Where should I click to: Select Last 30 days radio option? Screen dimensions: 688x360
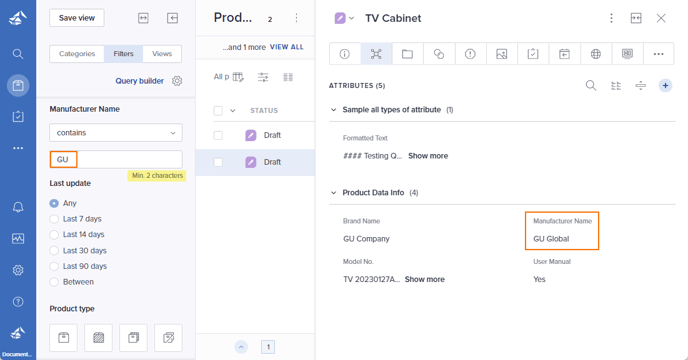pyautogui.click(x=54, y=251)
